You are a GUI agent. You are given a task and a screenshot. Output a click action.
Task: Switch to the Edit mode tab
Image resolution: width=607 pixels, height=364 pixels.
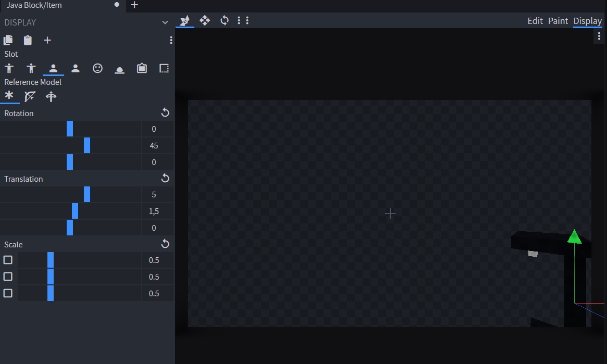pyautogui.click(x=535, y=21)
